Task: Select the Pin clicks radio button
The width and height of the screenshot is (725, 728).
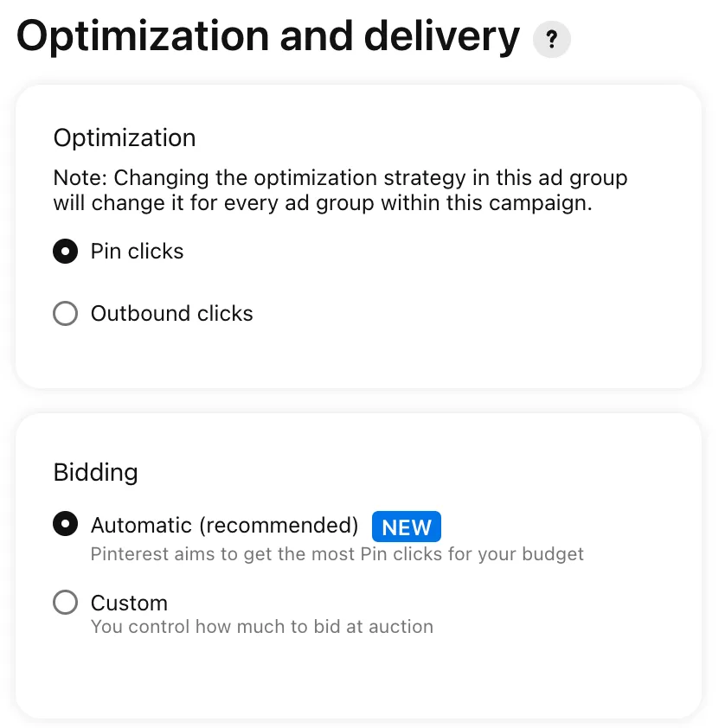Action: coord(66,252)
